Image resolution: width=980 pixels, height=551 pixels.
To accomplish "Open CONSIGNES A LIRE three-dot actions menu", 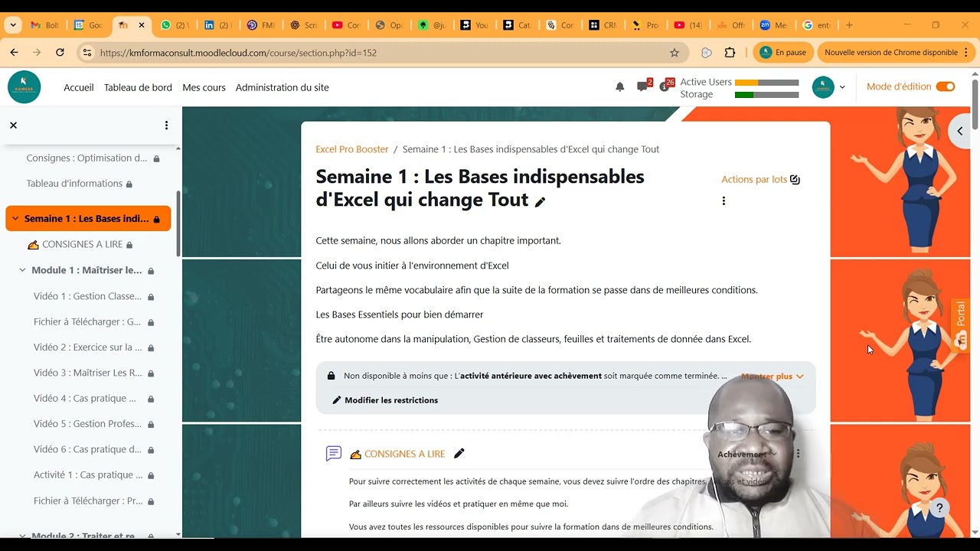I will [798, 454].
